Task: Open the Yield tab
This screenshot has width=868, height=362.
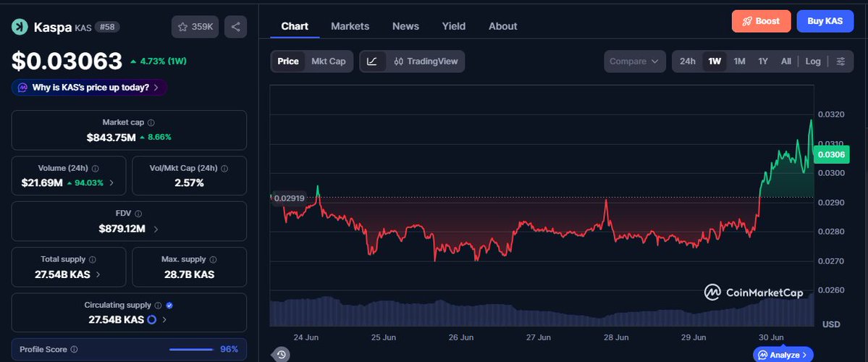Action: [453, 26]
